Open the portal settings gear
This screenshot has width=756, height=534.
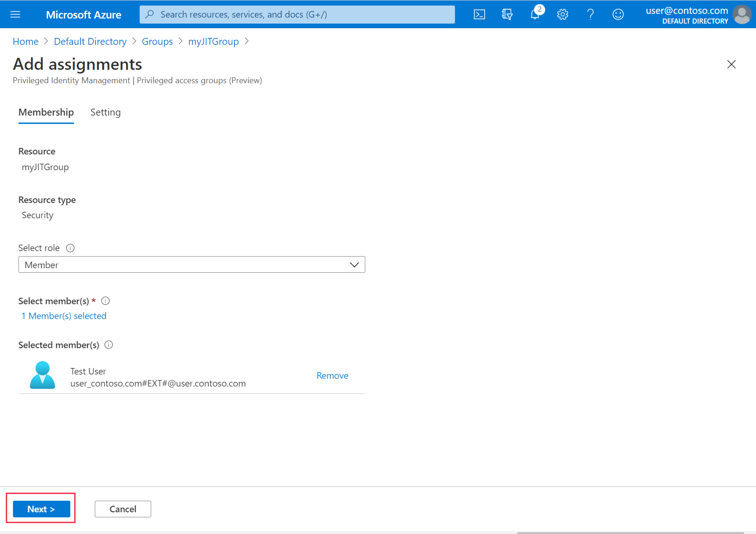[x=563, y=14]
